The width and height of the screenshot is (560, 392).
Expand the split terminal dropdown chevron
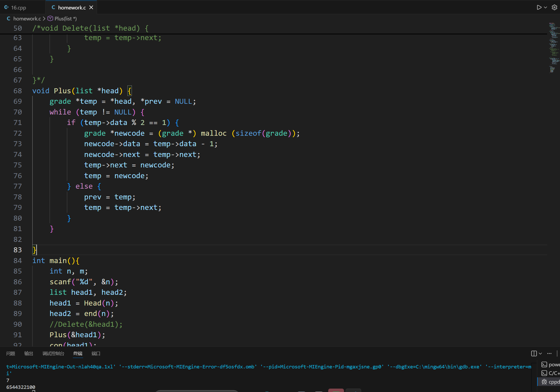coord(540,353)
